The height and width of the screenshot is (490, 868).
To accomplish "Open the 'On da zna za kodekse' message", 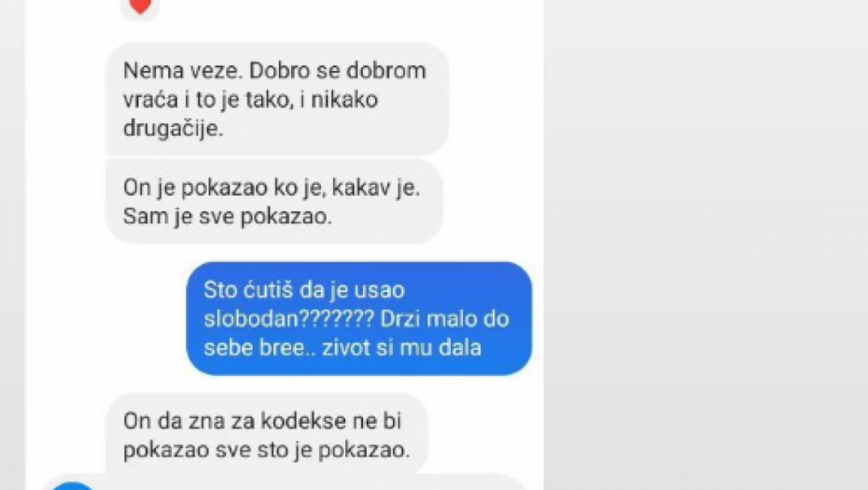I will (267, 434).
